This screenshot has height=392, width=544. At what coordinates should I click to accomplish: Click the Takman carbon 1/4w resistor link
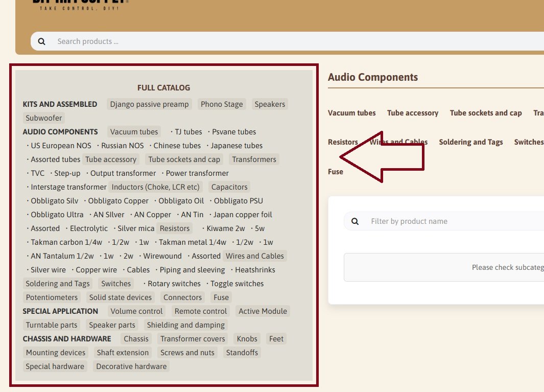[x=66, y=242]
